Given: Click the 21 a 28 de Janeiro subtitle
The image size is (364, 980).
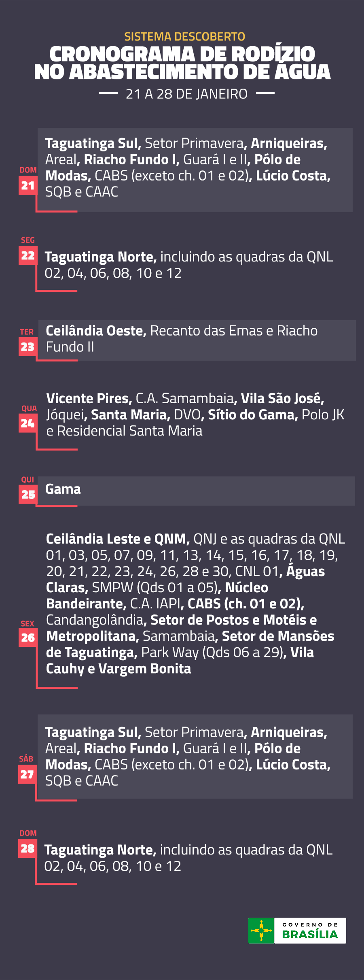Looking at the screenshot, I should tap(186, 94).
